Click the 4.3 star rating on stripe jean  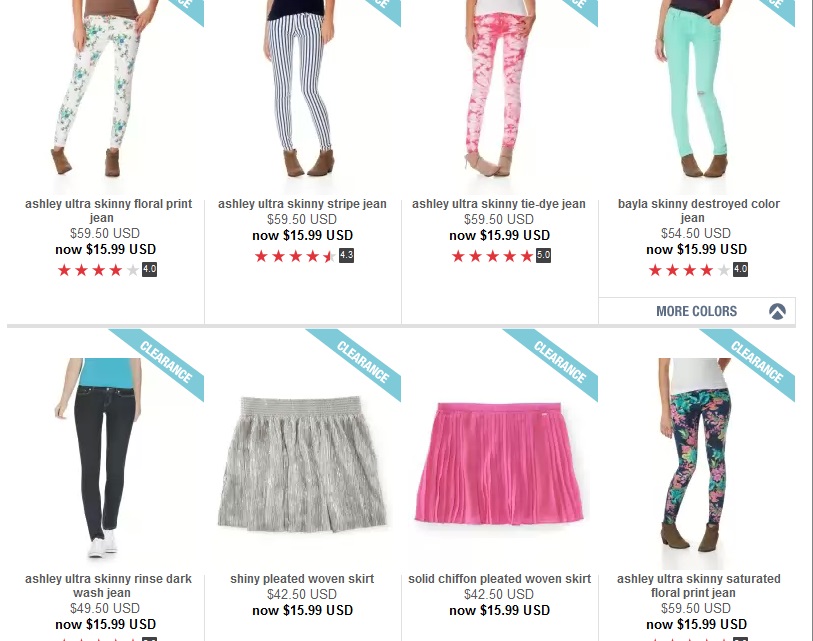[x=304, y=256]
